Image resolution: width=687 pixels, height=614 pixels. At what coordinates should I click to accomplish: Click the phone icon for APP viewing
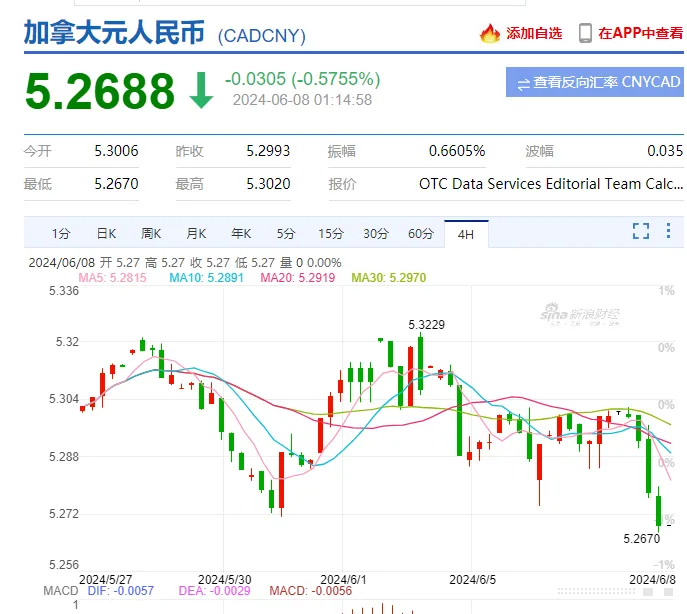[x=585, y=33]
